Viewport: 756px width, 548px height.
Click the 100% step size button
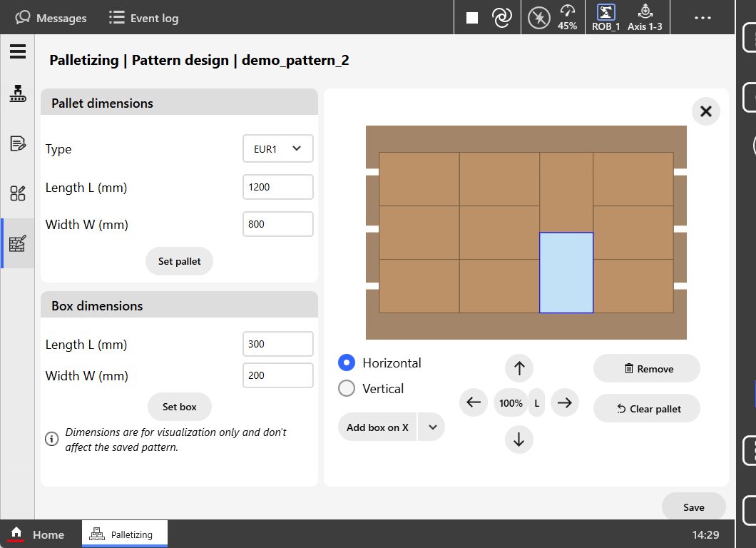click(x=511, y=403)
